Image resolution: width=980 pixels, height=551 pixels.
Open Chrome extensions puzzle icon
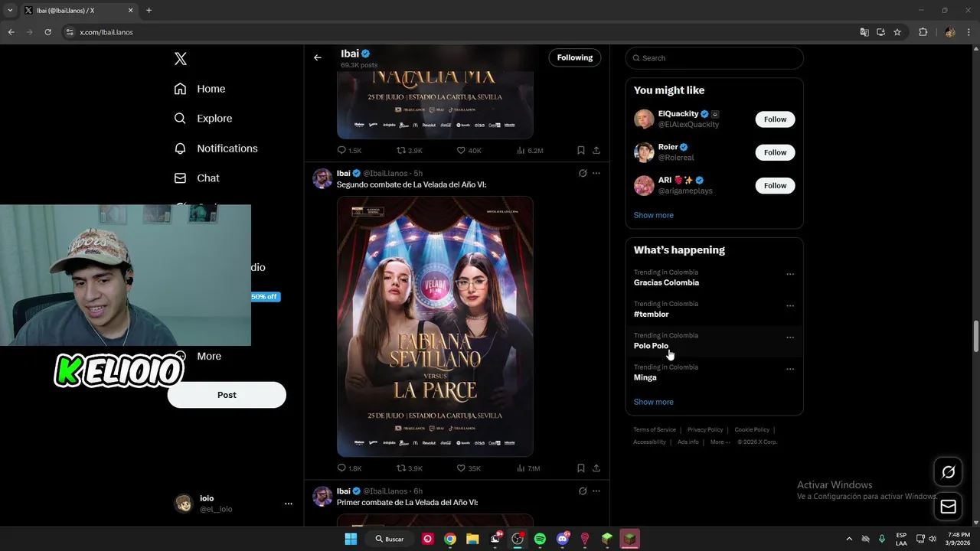[923, 32]
